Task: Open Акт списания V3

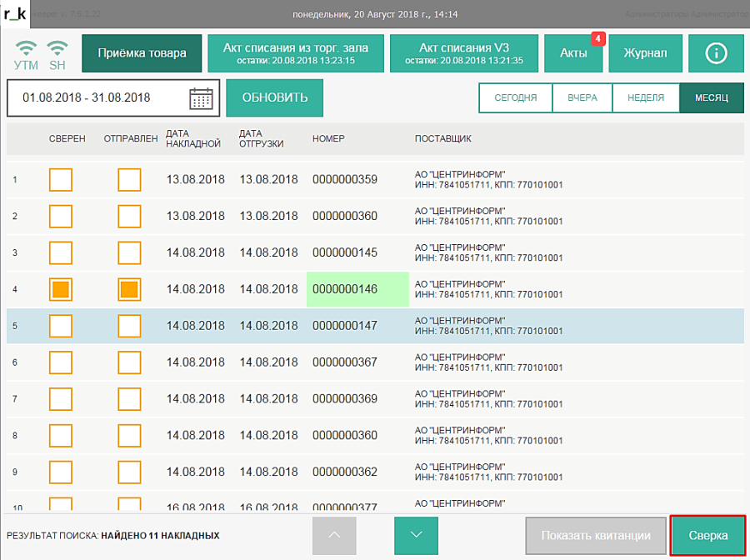Action: [x=463, y=53]
